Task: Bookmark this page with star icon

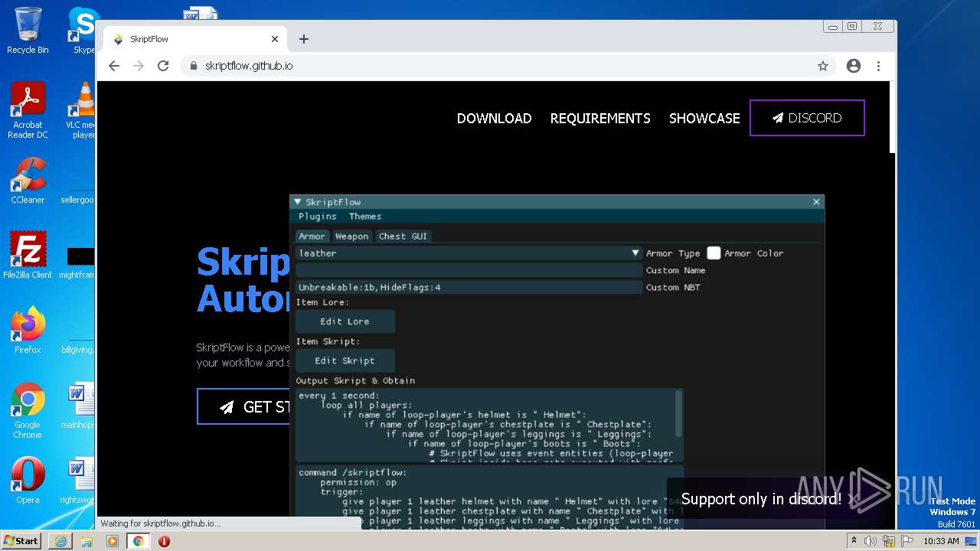Action: [823, 66]
